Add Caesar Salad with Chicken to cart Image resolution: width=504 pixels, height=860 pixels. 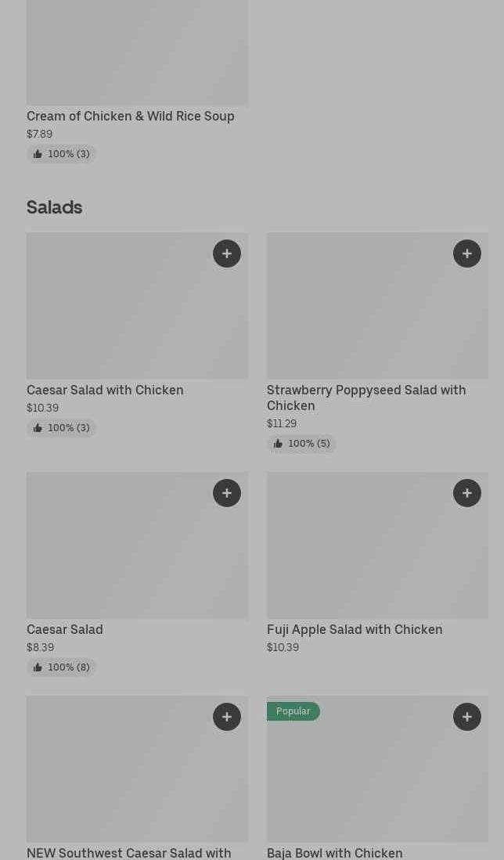(227, 254)
